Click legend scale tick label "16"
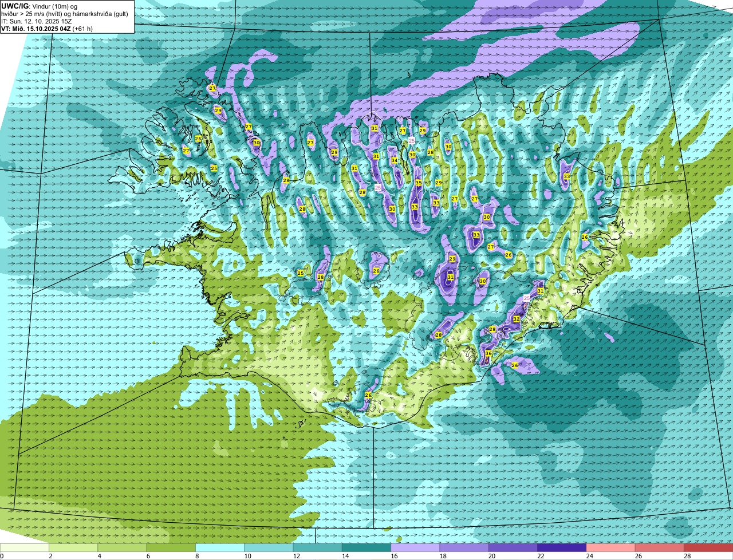Image resolution: width=733 pixels, height=560 pixels. [x=394, y=556]
